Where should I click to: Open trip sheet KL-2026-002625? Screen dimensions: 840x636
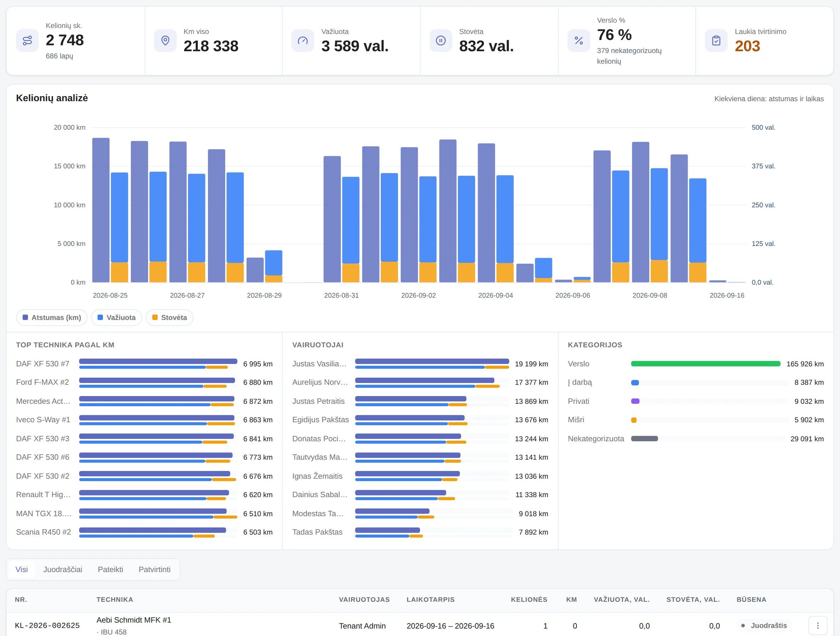pos(47,625)
